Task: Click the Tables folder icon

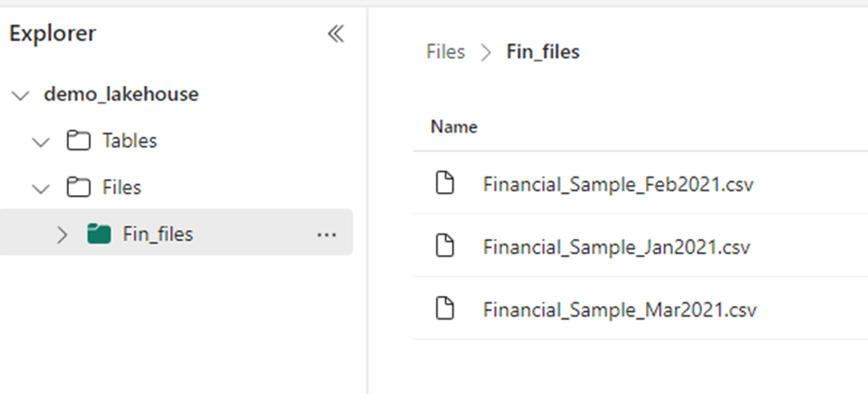Action: pyautogui.click(x=78, y=141)
